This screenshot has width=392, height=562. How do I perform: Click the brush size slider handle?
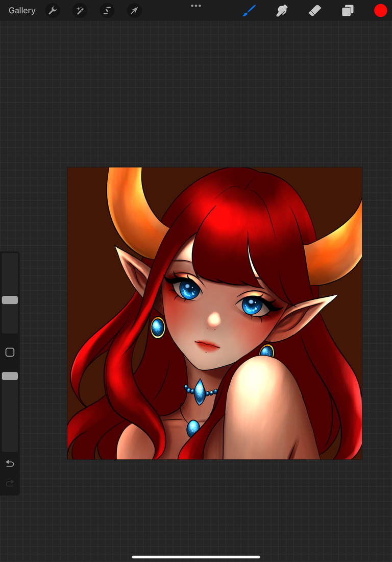pos(10,300)
